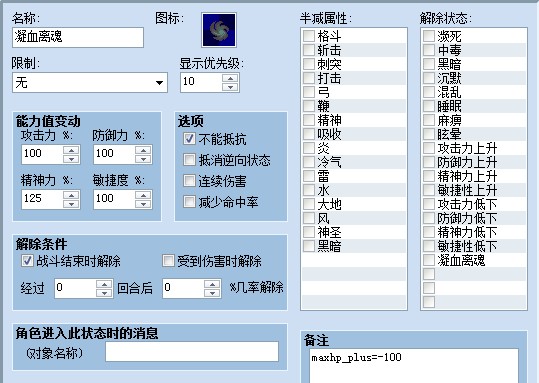Viewport: 539px width, 383px height.
Task: Check 睡眠 in 解除状态 list
Action: 429,106
